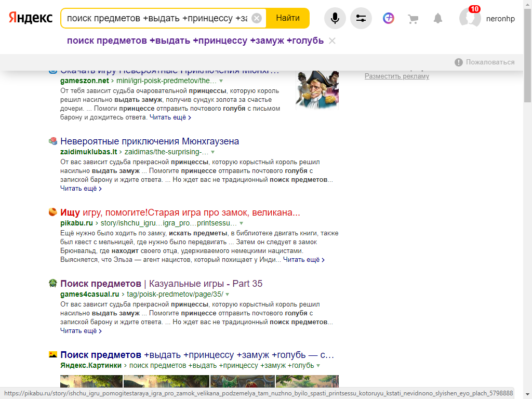Open the Munchausen game thumbnail image
532x399 pixels.
point(317,90)
